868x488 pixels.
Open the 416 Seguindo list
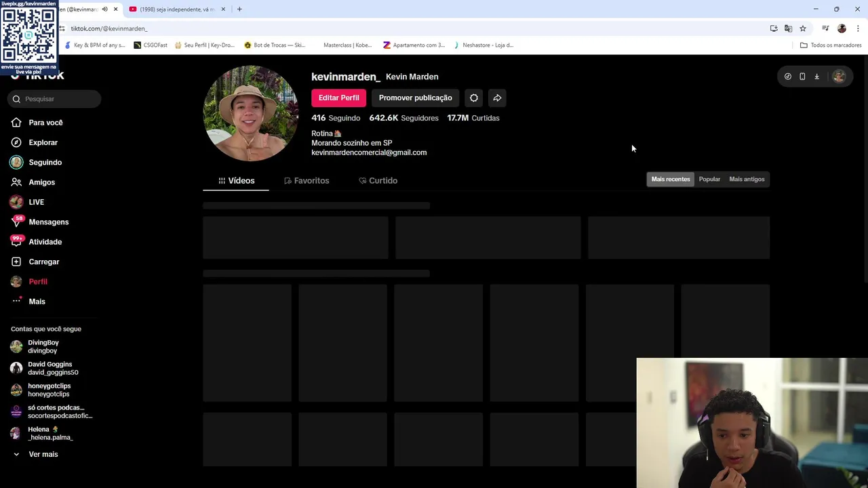pyautogui.click(x=336, y=118)
